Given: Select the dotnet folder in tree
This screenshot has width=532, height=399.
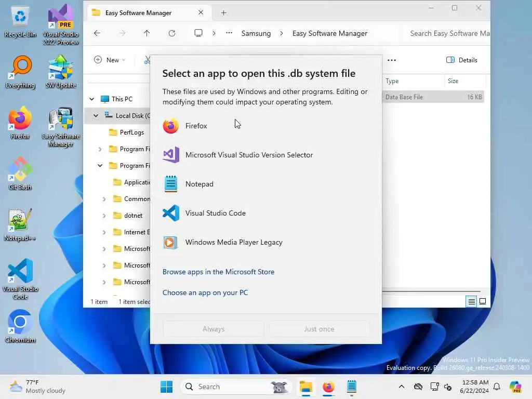Looking at the screenshot, I should tap(133, 216).
